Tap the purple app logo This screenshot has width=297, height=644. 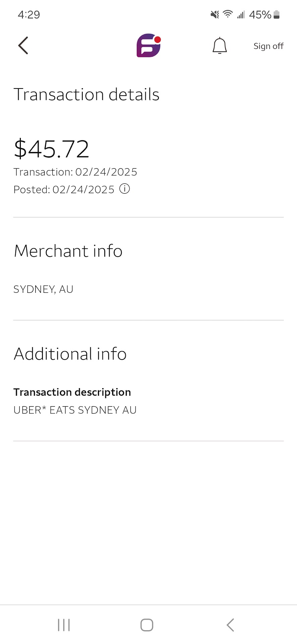pos(148,45)
